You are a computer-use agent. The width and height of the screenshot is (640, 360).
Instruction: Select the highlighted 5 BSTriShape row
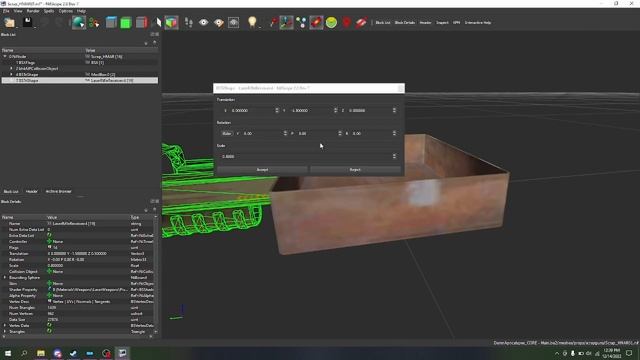(x=80, y=80)
